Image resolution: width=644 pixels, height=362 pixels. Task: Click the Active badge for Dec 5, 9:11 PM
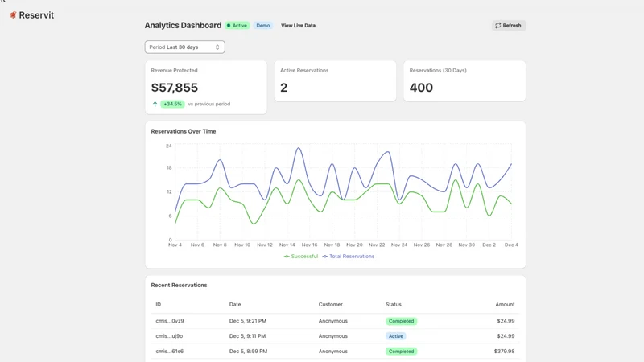(396, 336)
